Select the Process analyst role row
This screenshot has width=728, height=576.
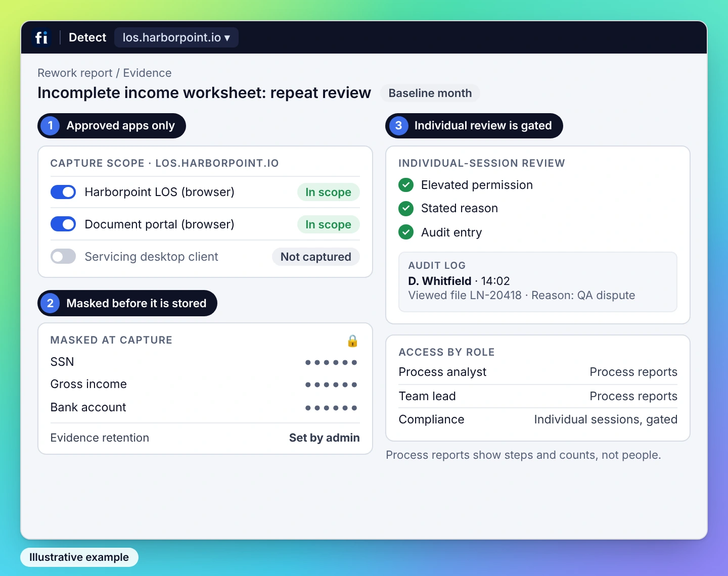[538, 372]
